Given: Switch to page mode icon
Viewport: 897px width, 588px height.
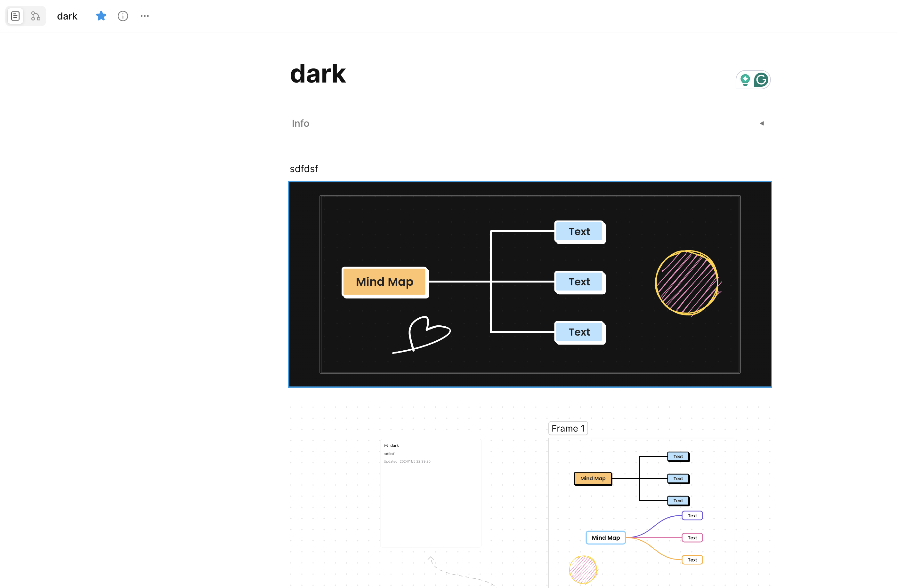Looking at the screenshot, I should 15,16.
